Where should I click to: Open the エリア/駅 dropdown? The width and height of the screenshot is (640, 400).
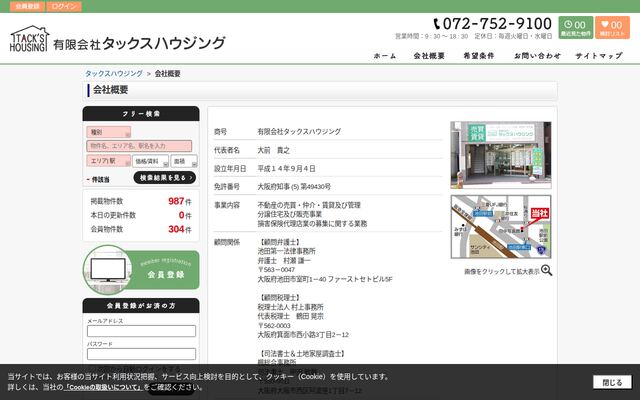[109, 161]
